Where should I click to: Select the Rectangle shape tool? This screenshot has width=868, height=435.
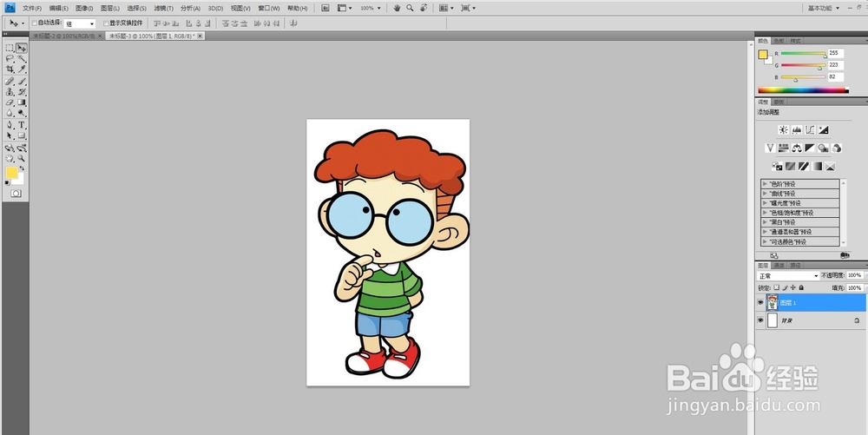(x=22, y=135)
